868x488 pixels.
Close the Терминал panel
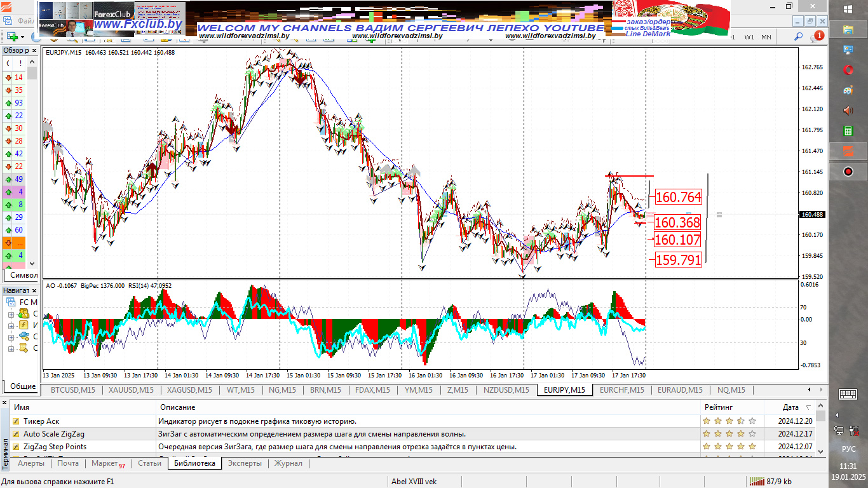point(5,402)
